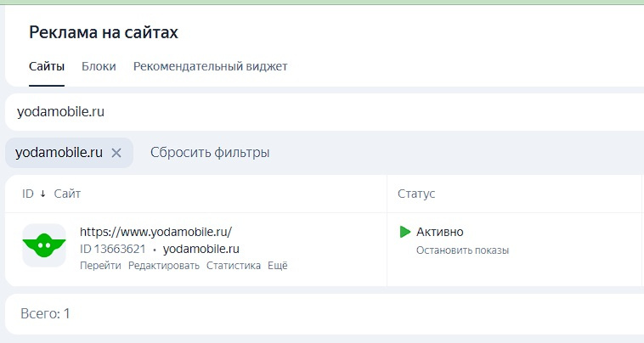Click the Сайт column header
Viewport: 644px width, 343px height.
pyautogui.click(x=67, y=194)
